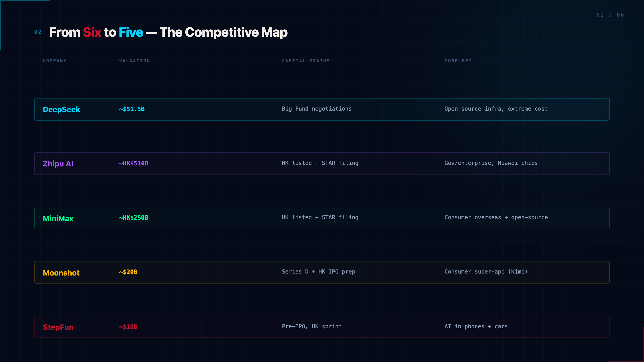Click the Moonshot company name
This screenshot has width=644, height=362.
[x=61, y=273]
